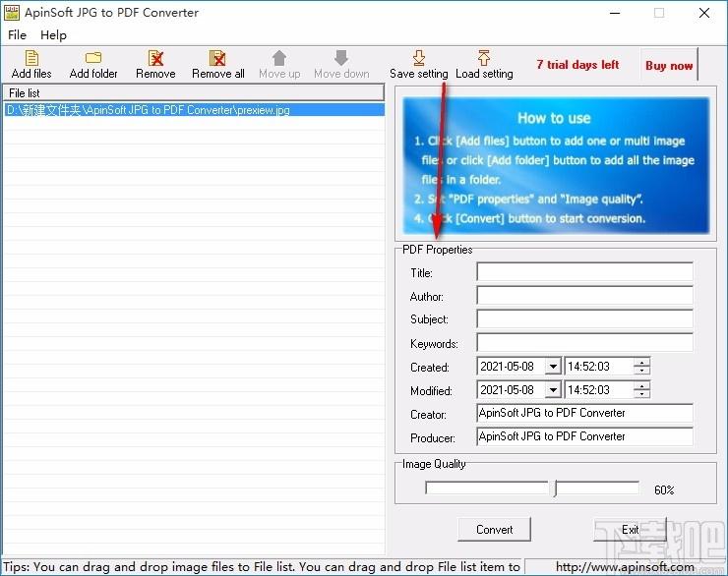Open the Help menu
728x576 pixels.
coord(53,35)
